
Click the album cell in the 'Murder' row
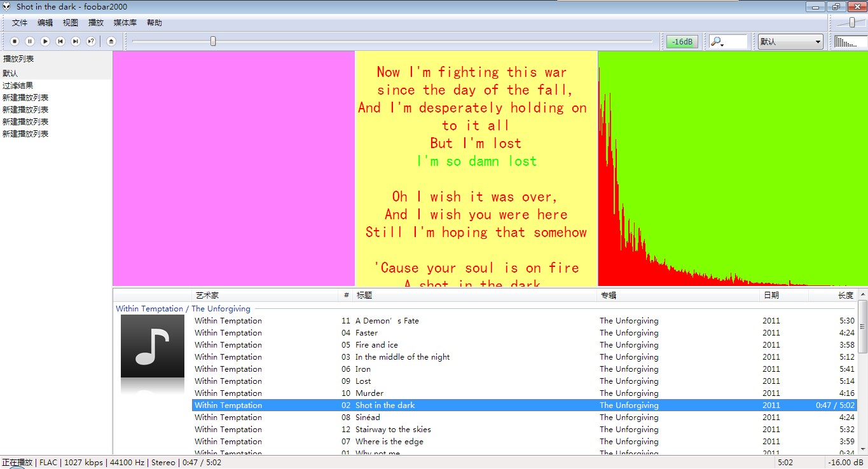[629, 393]
